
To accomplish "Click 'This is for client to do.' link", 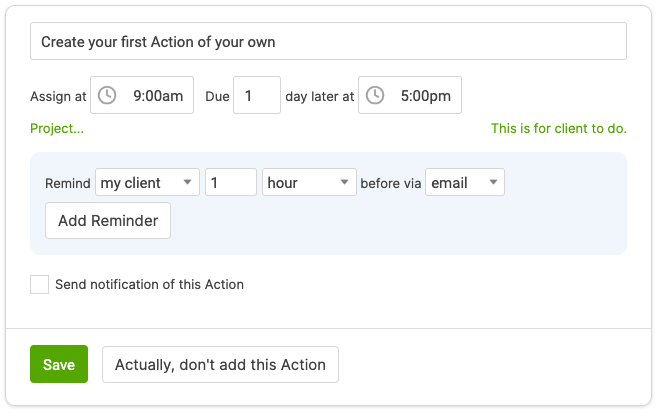I will pos(558,129).
